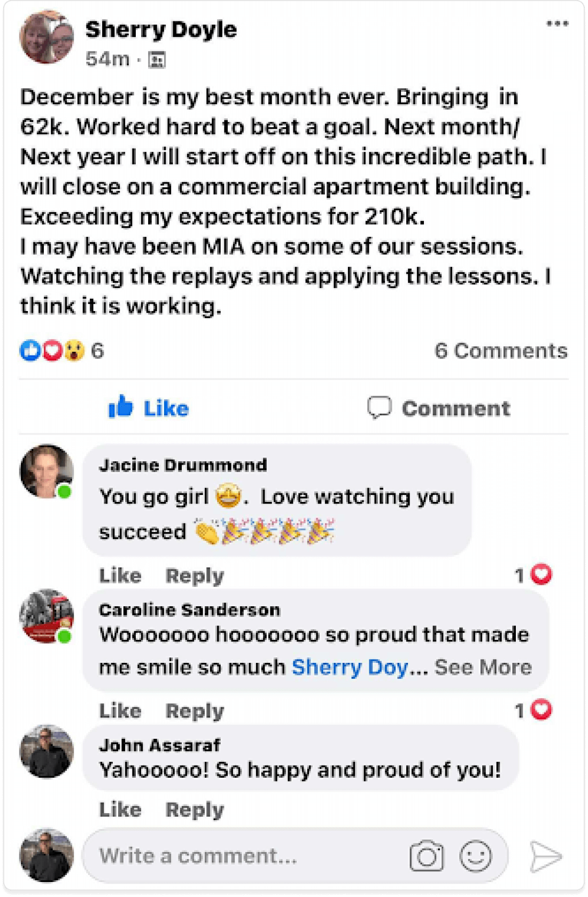Like Jacine Drummond's comment
The image size is (588, 897).
(x=120, y=575)
